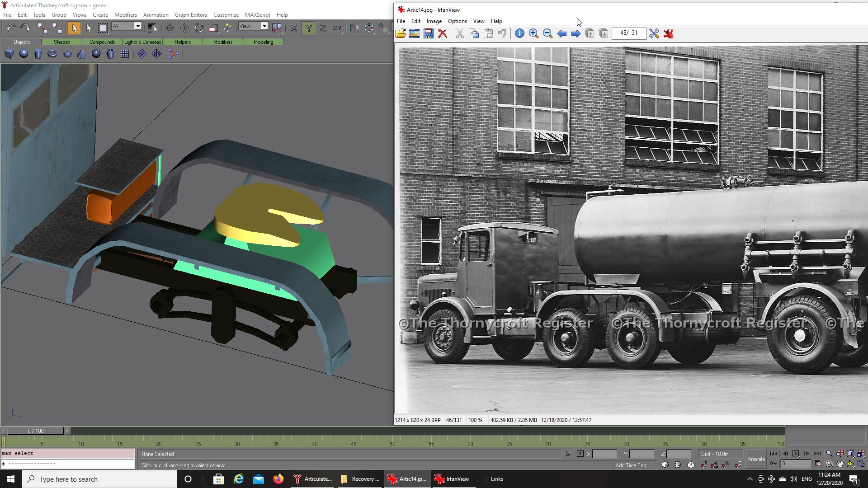The height and width of the screenshot is (488, 868).
Task: Delete file with red X in IrfanView
Action: pyautogui.click(x=443, y=33)
